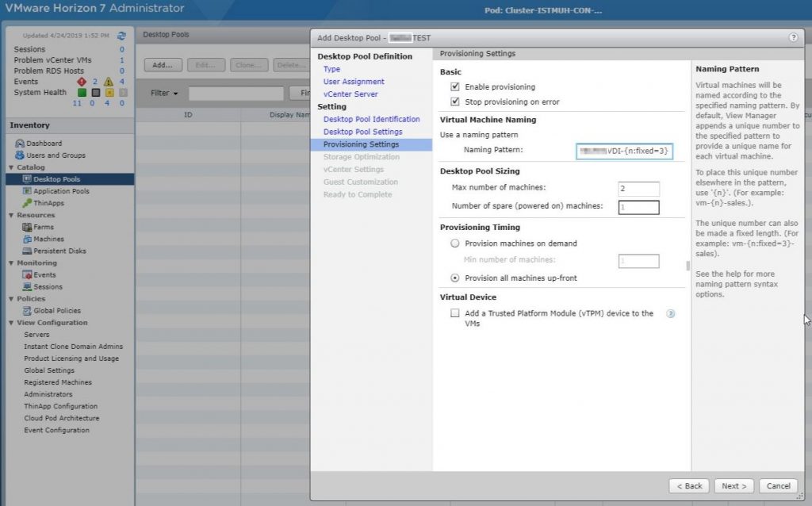Viewport: 812px width, 506px height.
Task: Open the Desktop Pool Settings step
Action: (x=362, y=132)
